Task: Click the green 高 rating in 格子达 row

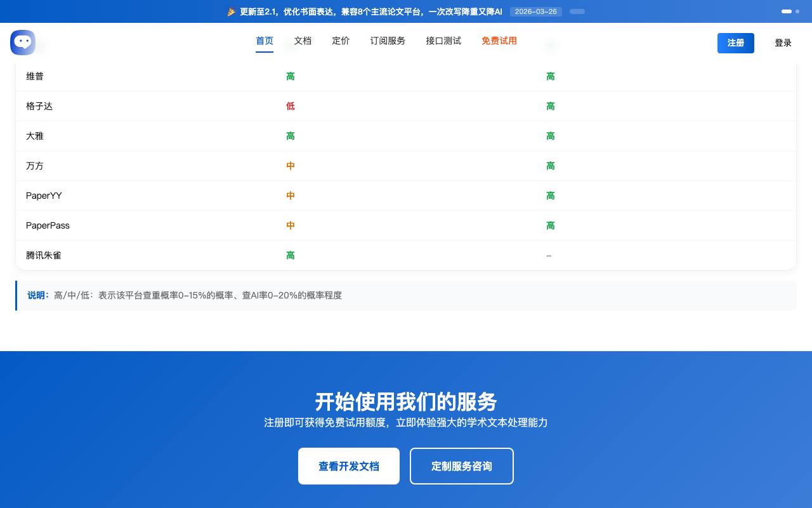Action: point(551,106)
